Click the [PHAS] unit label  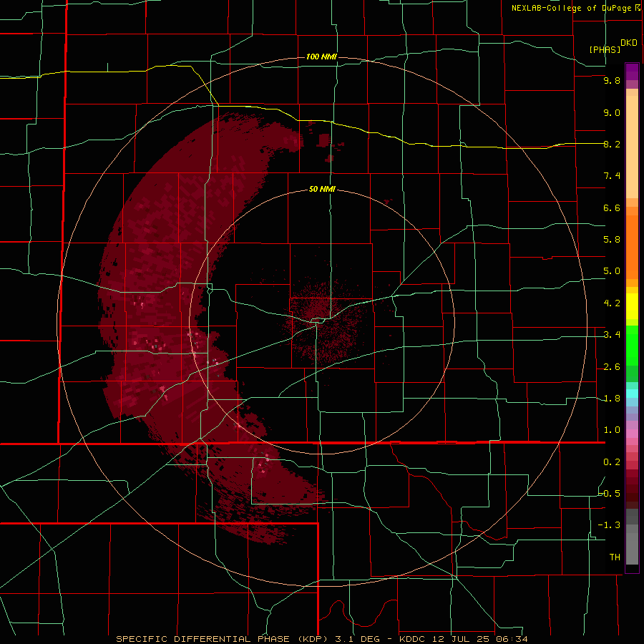[x=605, y=49]
